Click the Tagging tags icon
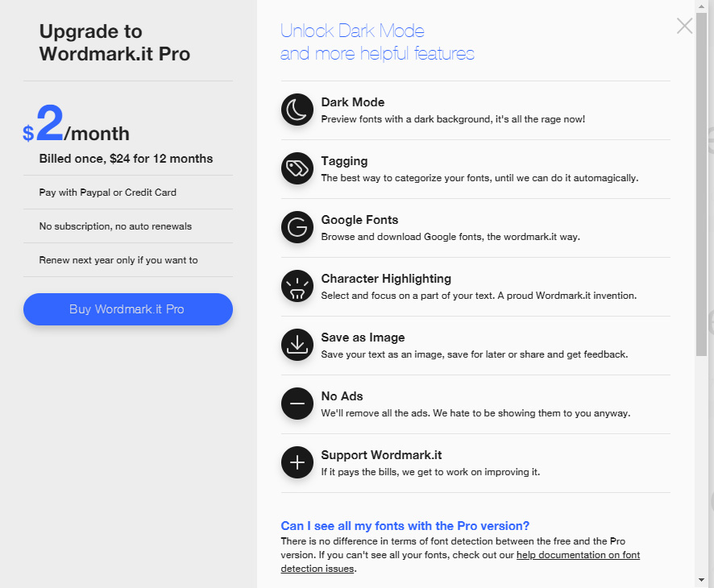The height and width of the screenshot is (588, 714). pyautogui.click(x=297, y=168)
